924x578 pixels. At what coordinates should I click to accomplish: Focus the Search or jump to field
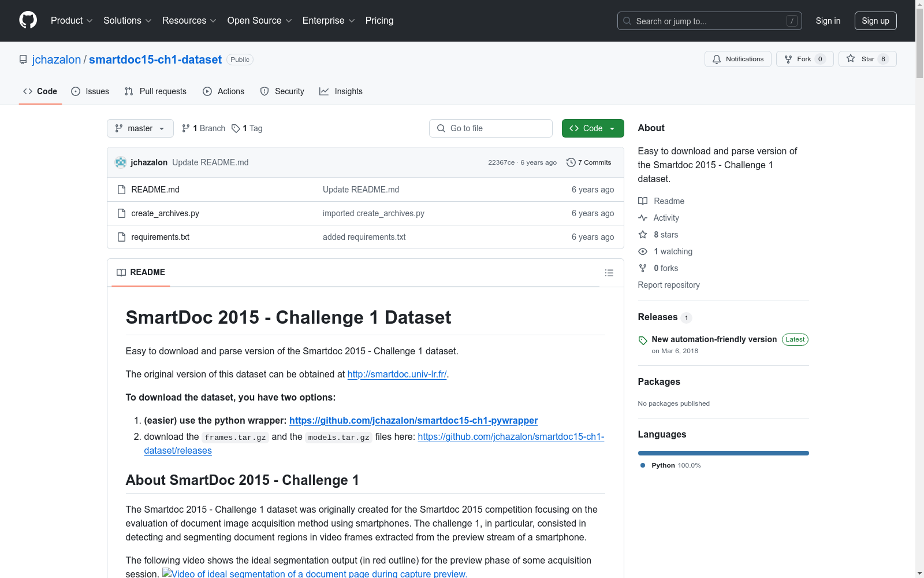(710, 21)
